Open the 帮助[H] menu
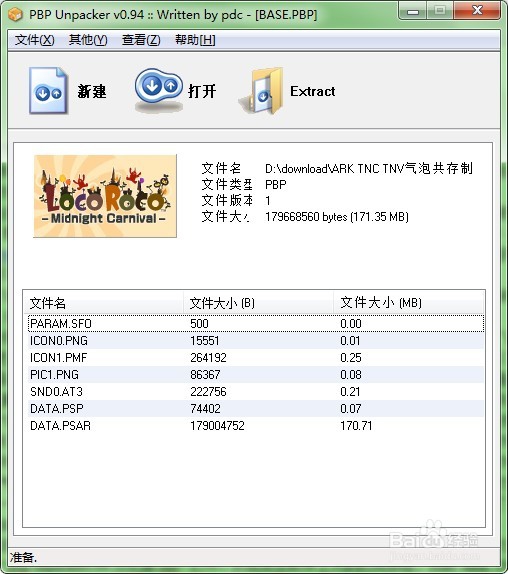Viewport: 508px width, 574px height. (195, 40)
